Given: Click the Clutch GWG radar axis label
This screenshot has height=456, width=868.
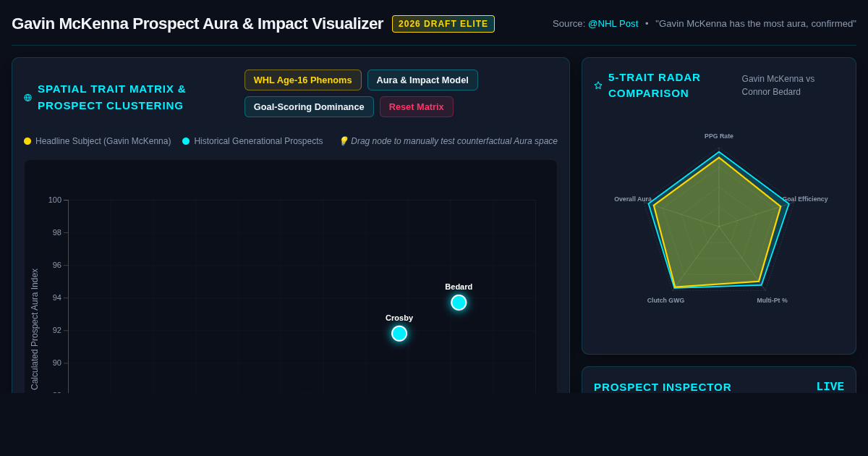Looking at the screenshot, I should coord(665,300).
